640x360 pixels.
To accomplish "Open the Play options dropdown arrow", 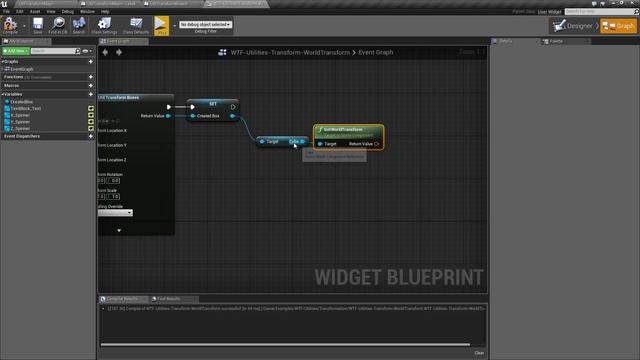I will tap(174, 26).
